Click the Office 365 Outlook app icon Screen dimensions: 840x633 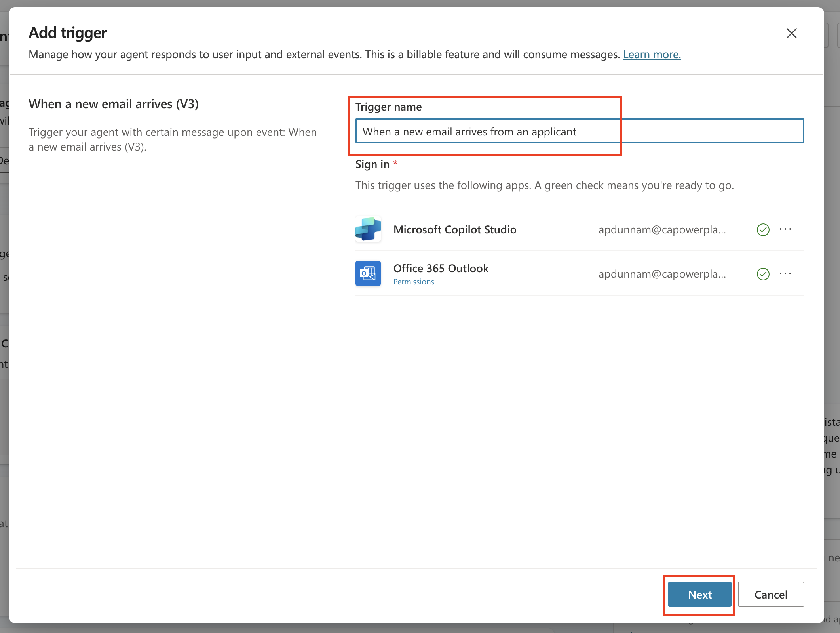pyautogui.click(x=368, y=273)
